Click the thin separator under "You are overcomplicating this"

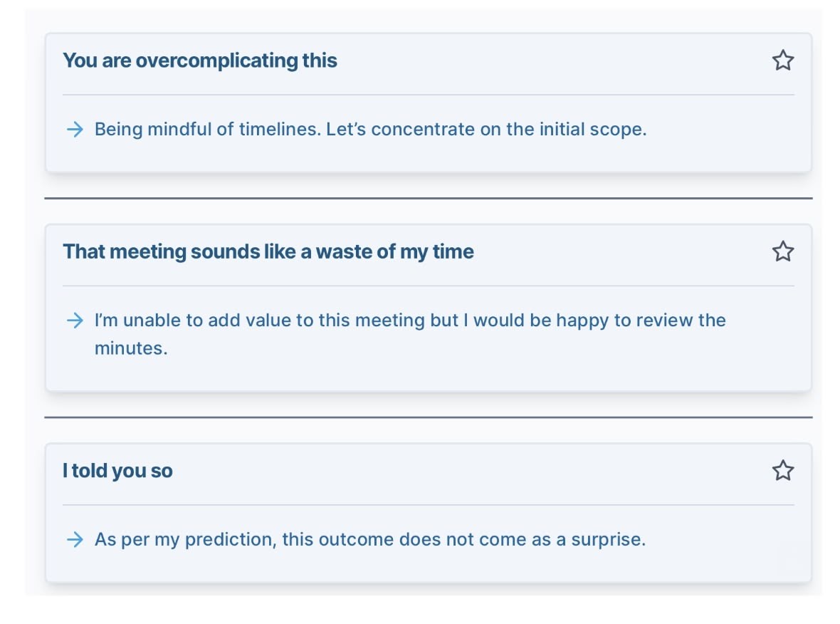tap(428, 95)
